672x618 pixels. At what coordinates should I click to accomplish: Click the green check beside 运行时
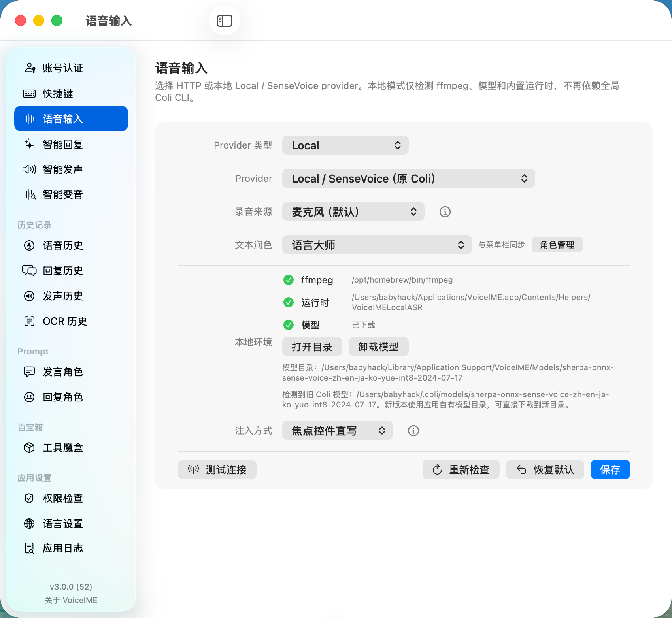coord(289,302)
